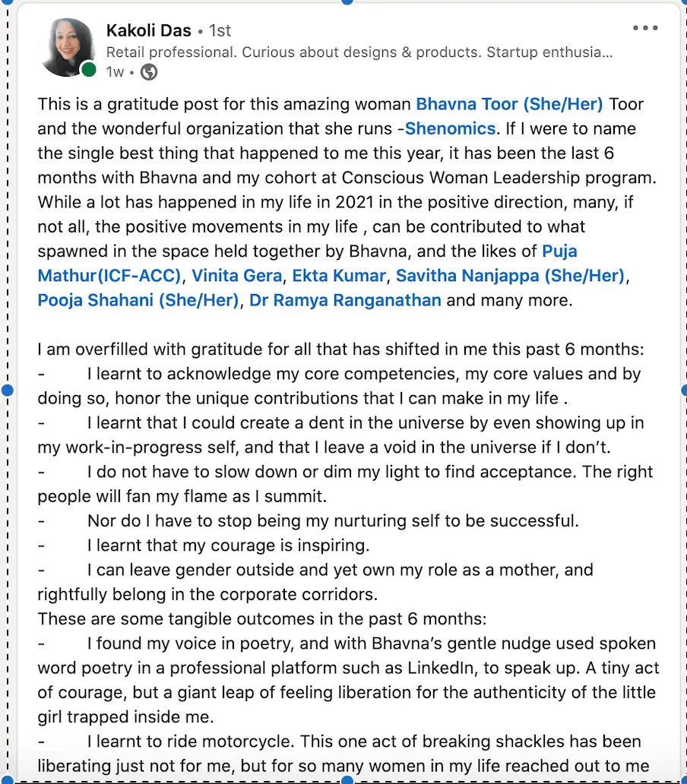Open Kakoli Das's profile photo

click(68, 47)
